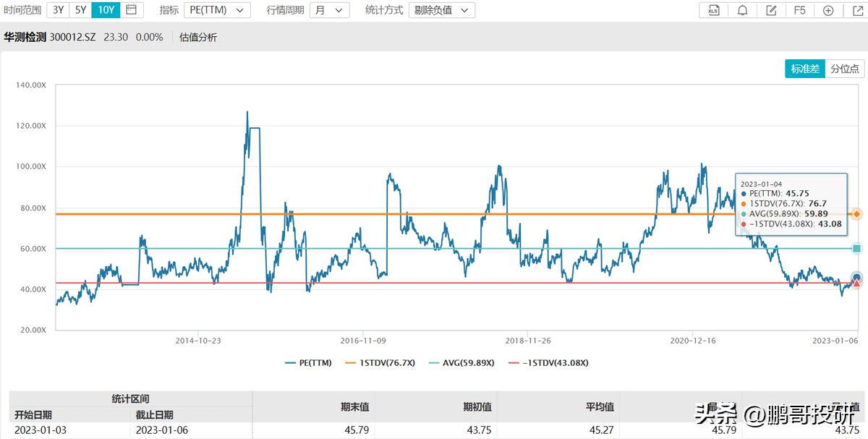This screenshot has height=439, width=868.
Task: Toggle PE(TTM) series in chart legend
Action: [x=308, y=363]
